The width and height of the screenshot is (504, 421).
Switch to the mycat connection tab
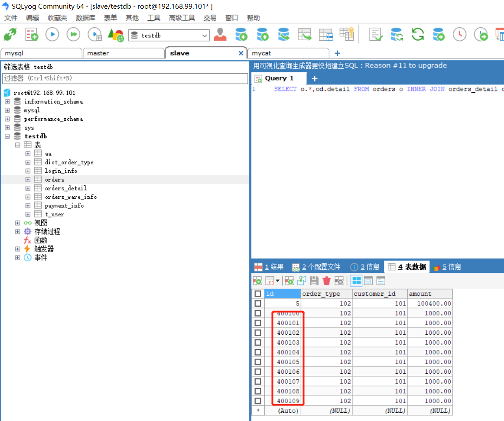[288, 53]
